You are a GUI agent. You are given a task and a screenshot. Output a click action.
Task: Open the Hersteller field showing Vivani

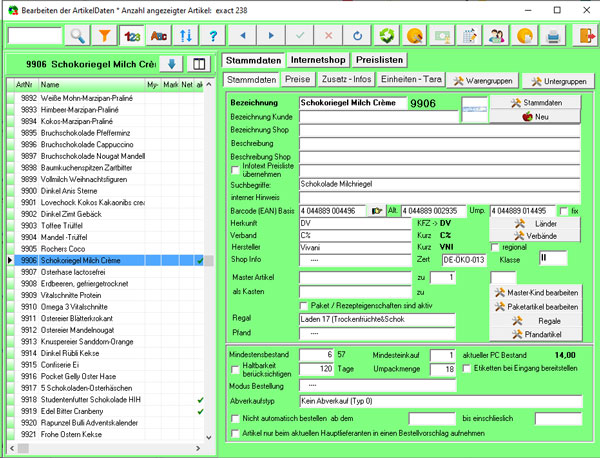point(355,248)
